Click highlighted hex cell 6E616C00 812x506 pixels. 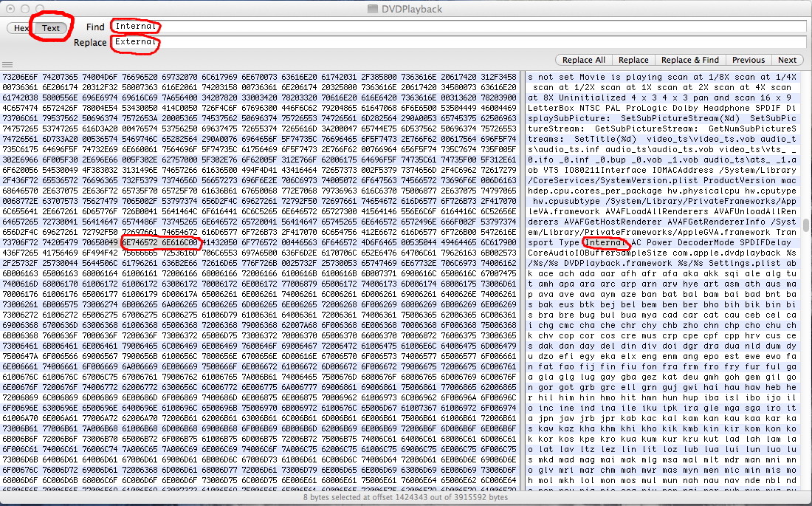pyautogui.click(x=179, y=242)
